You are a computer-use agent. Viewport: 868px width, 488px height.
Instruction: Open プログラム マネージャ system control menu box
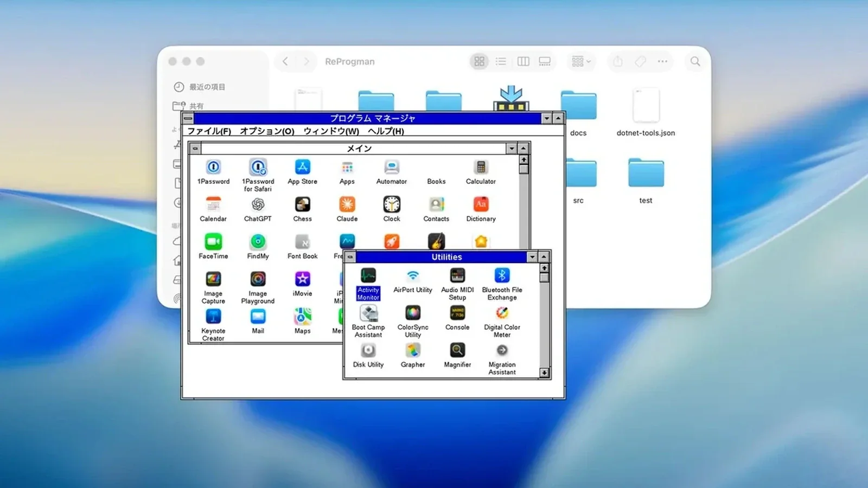pyautogui.click(x=188, y=118)
